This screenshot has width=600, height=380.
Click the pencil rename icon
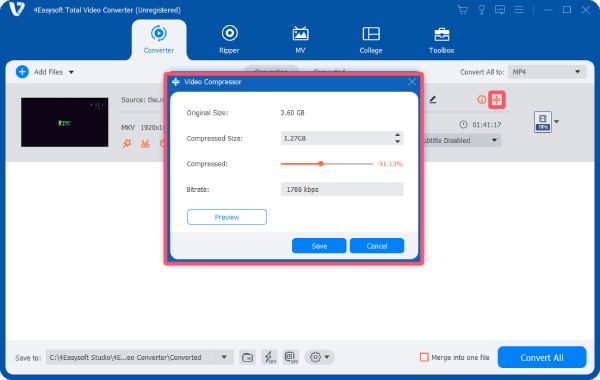(433, 99)
